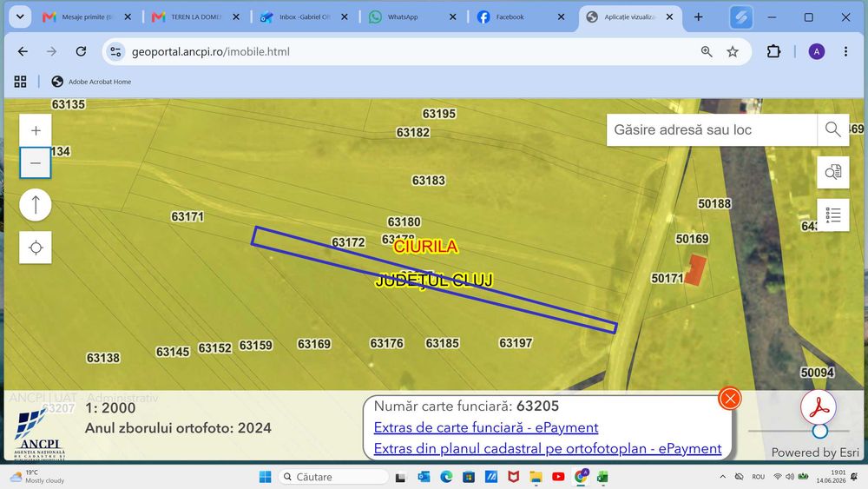The image size is (868, 489).
Task: Go back in browser history
Action: [x=23, y=51]
